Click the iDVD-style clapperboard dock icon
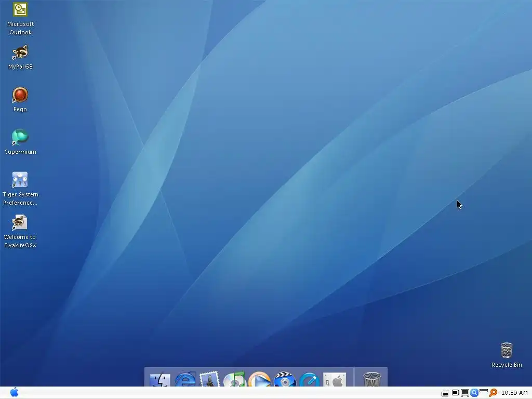This screenshot has height=399, width=532. 284,379
